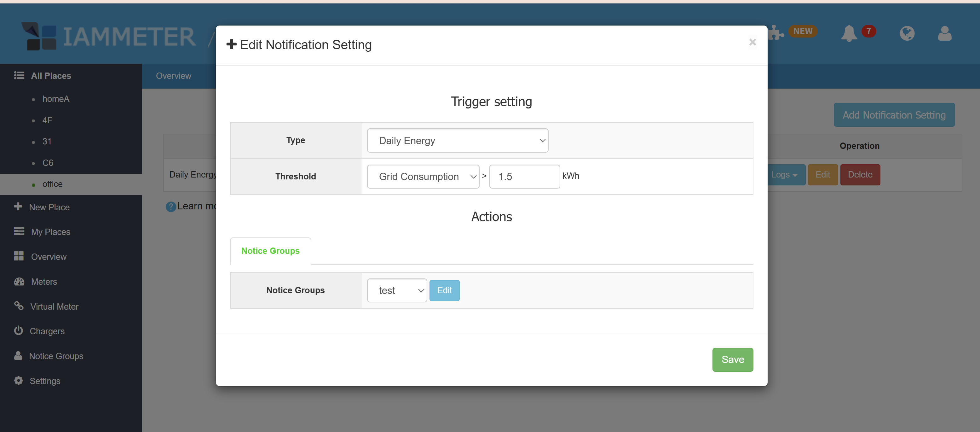Select the homeA place in sidebar
980x432 pixels.
(55, 99)
